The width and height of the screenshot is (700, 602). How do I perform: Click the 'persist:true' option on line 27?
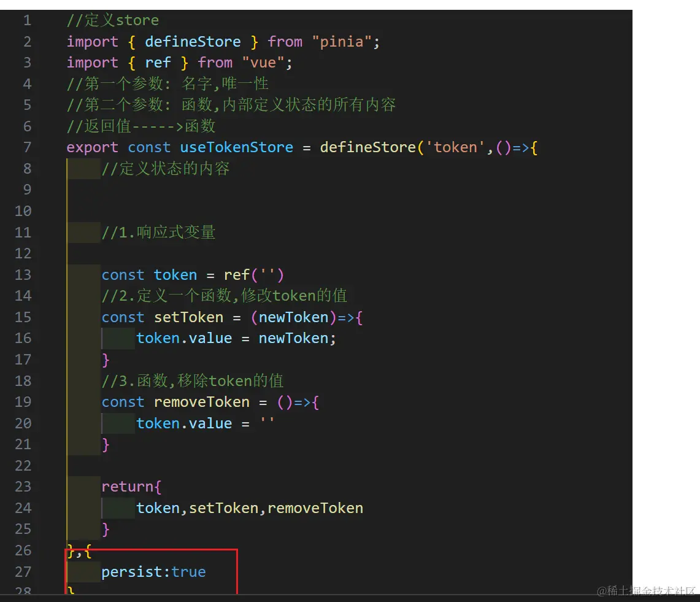pyautogui.click(x=153, y=572)
